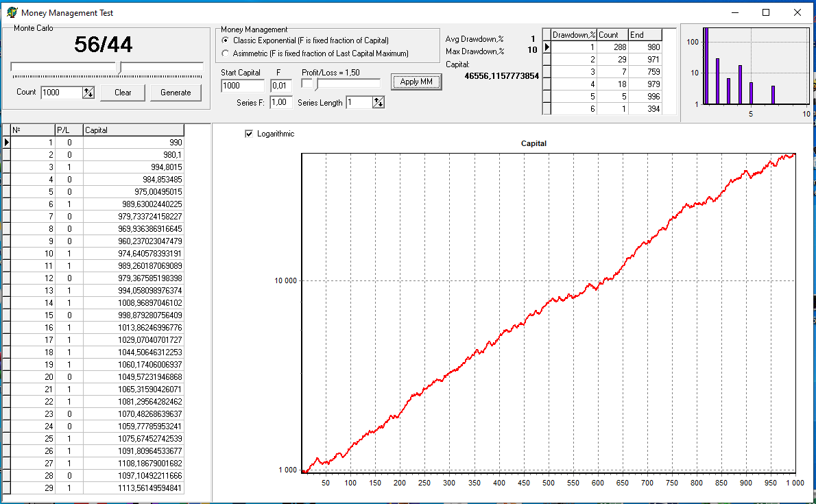This screenshot has height=504, width=816.
Task: Click the Apply MM button
Action: 416,82
